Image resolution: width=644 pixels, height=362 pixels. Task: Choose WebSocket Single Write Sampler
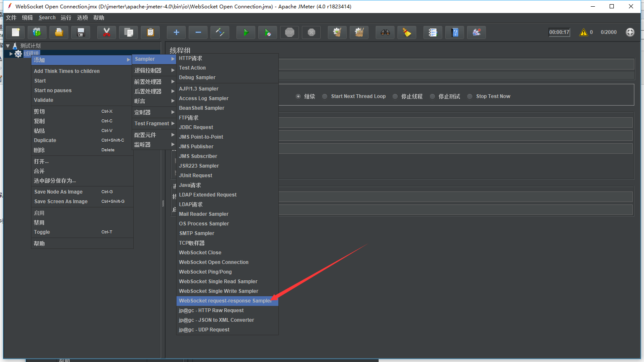[x=227, y=291]
